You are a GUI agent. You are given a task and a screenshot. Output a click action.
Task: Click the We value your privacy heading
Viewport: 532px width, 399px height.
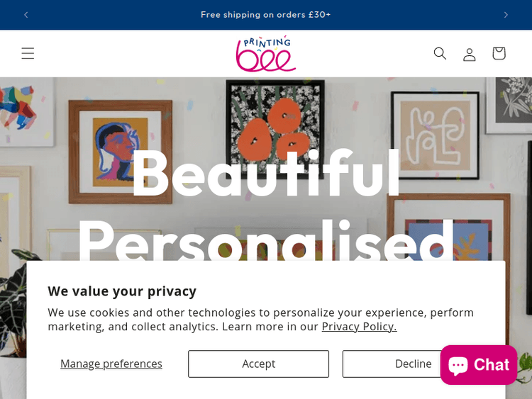click(122, 291)
